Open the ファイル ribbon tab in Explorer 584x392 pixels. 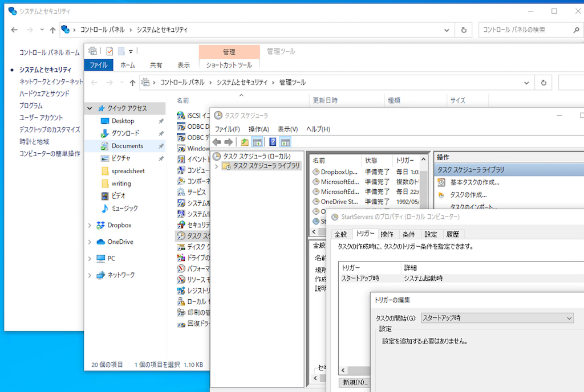pos(99,65)
